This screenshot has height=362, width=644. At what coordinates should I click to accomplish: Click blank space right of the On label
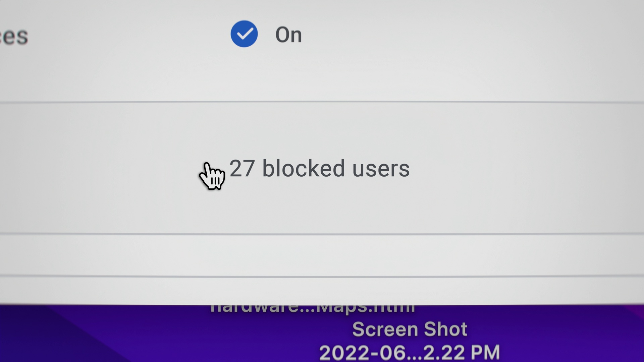470,35
